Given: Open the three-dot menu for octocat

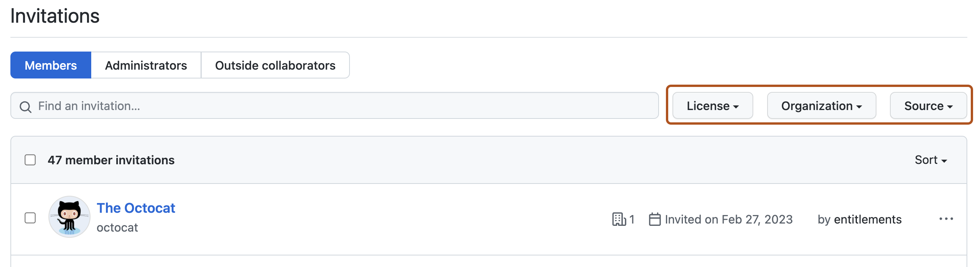Looking at the screenshot, I should 946,219.
